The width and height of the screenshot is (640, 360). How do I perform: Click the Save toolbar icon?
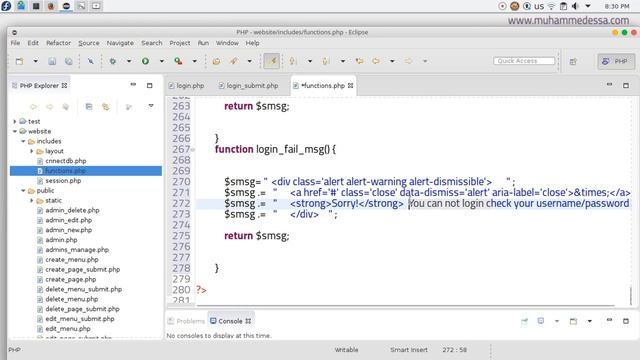pyautogui.click(x=52, y=61)
